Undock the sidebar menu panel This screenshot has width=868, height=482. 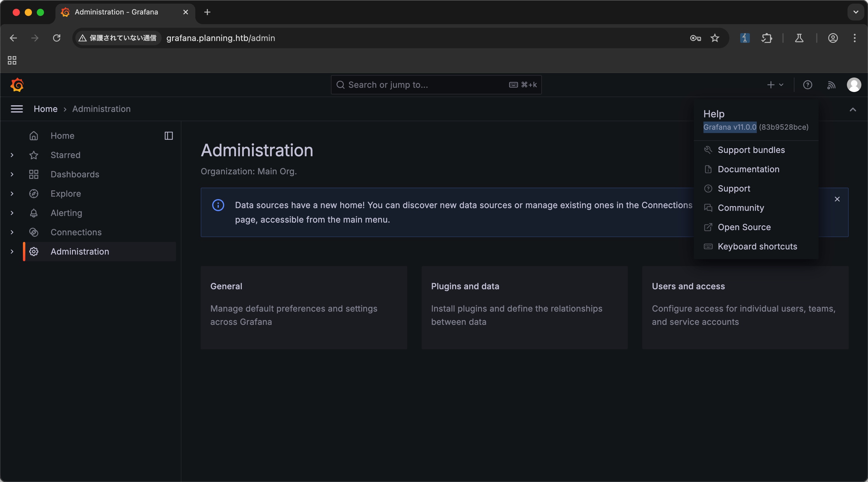tap(168, 136)
